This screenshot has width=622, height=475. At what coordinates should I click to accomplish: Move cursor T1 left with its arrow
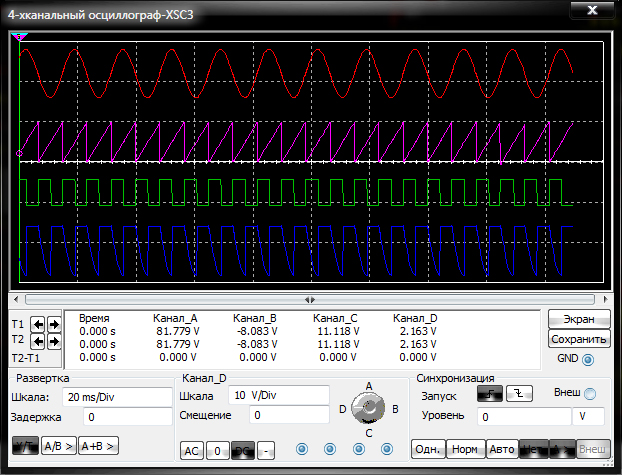38,325
